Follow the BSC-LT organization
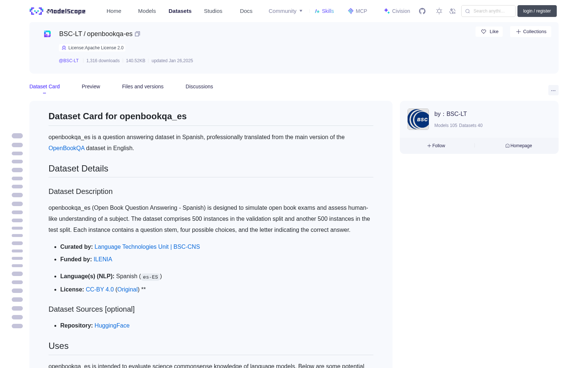This screenshot has width=588, height=368. tap(436, 146)
